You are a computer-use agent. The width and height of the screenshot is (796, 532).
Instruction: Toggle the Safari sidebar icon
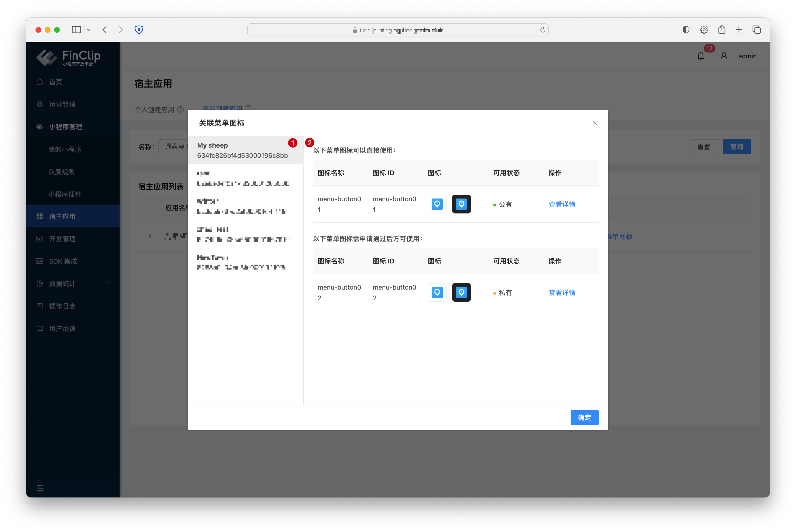[x=76, y=30]
